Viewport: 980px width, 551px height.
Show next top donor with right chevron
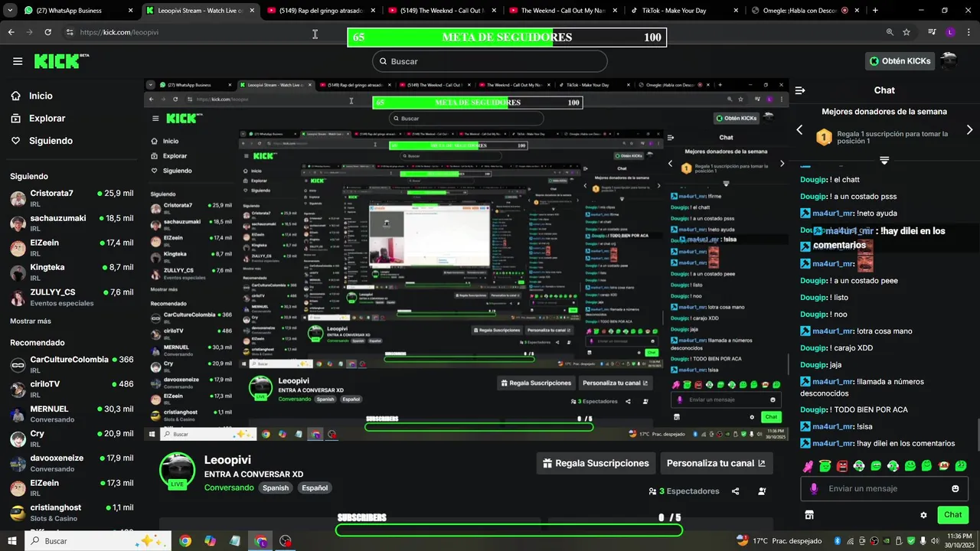coord(969,130)
